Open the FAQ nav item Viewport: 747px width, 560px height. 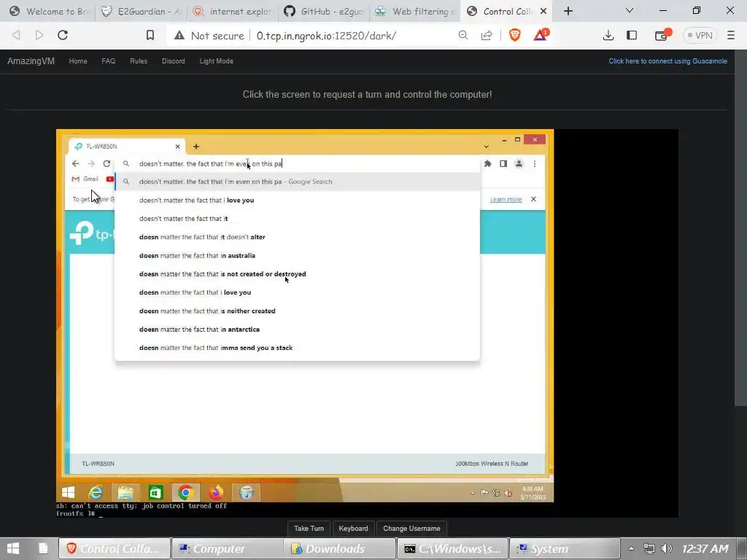pyautogui.click(x=108, y=61)
